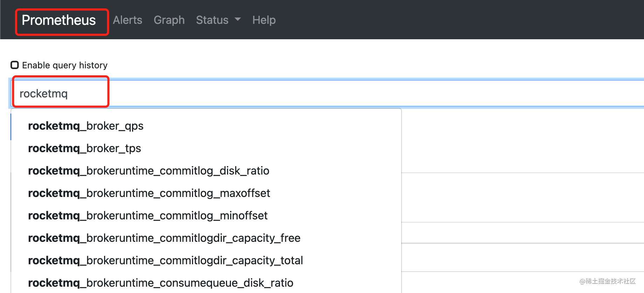
Task: Enable query history checkbox
Action: tap(15, 65)
